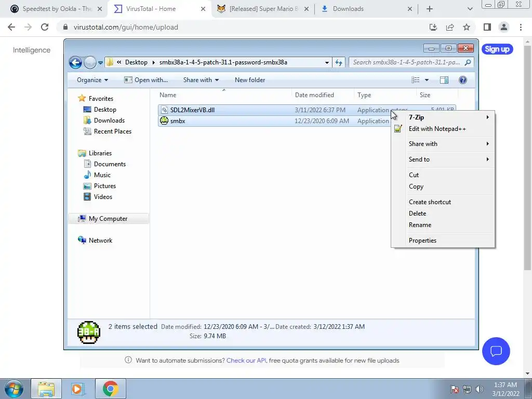This screenshot has width=532, height=399.
Task: Choose Copy from the context menu
Action: pos(443,187)
